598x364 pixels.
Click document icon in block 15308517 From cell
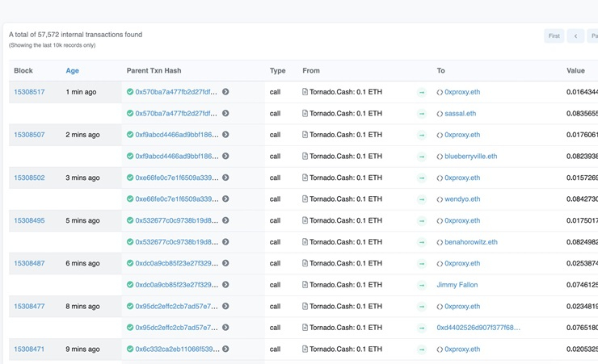[305, 92]
